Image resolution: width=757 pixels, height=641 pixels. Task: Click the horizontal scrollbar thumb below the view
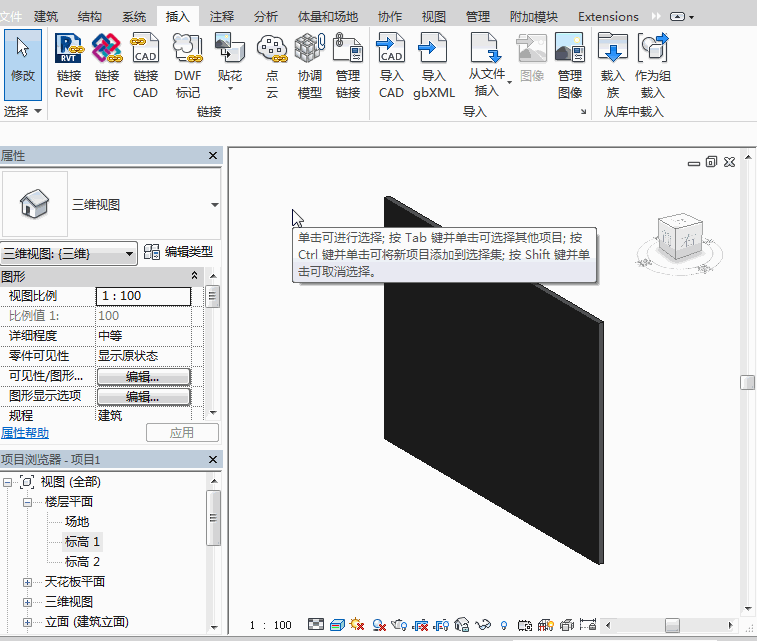tap(672, 625)
